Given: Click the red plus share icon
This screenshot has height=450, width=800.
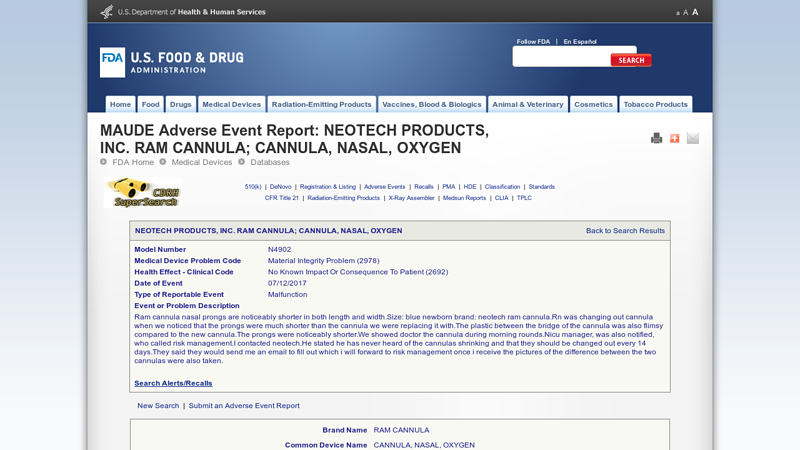Looking at the screenshot, I should pos(674,138).
